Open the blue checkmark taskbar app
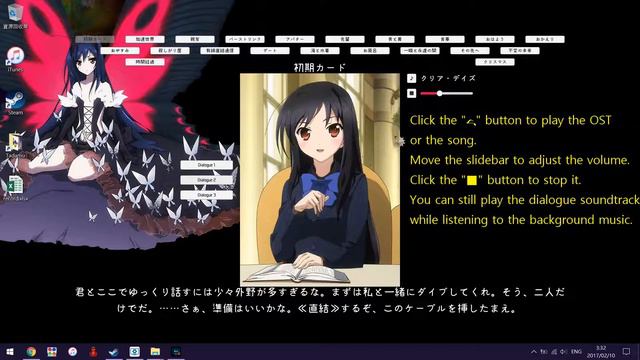The width and height of the screenshot is (640, 360). click(114, 351)
